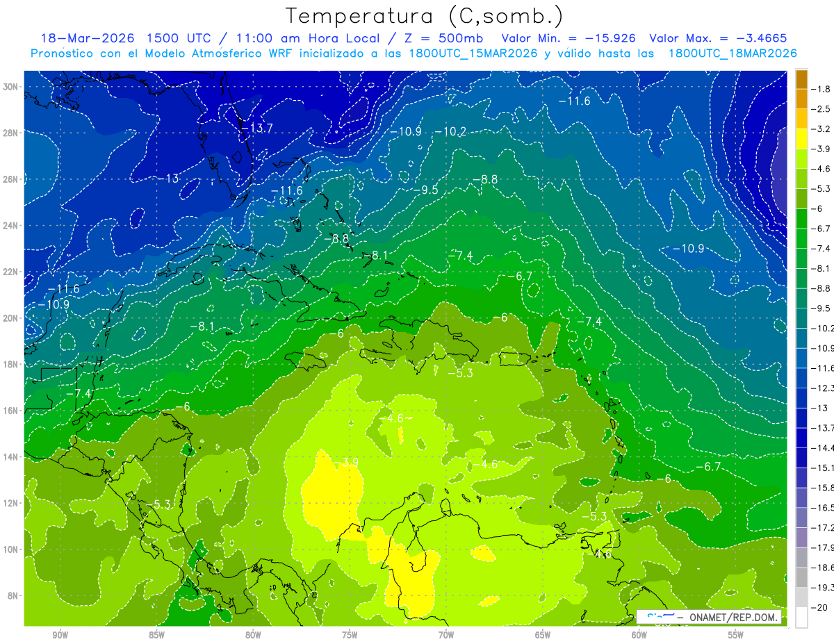Click the "80W" longitude tick label
Screen dimensions: 834x644
[253, 634]
